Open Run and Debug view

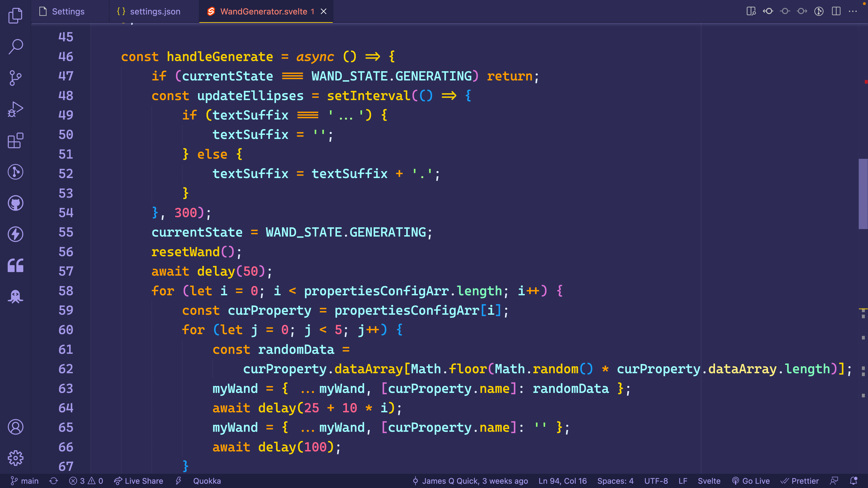point(16,109)
